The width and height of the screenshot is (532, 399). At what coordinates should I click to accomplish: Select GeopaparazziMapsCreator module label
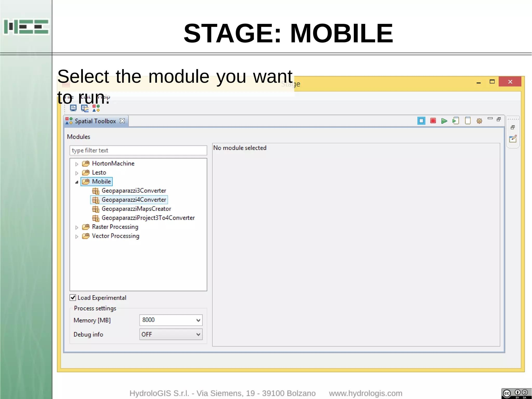click(x=136, y=209)
